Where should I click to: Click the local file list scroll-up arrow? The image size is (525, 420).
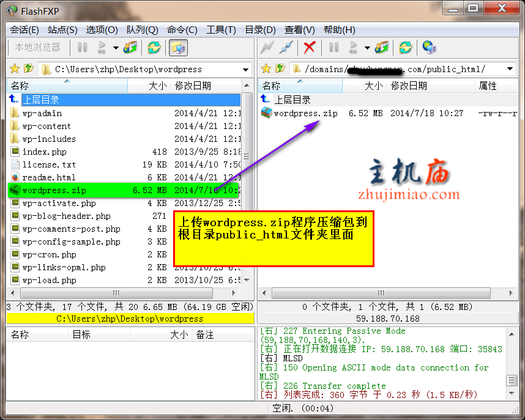pyautogui.click(x=247, y=86)
